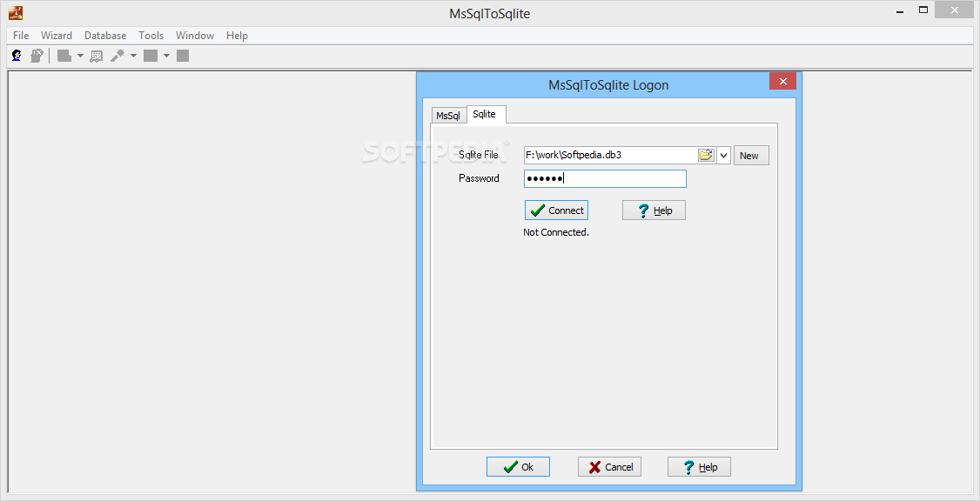Image resolution: width=980 pixels, height=501 pixels.
Task: Open dropdown arrow beside the wand icon
Action: tap(133, 57)
